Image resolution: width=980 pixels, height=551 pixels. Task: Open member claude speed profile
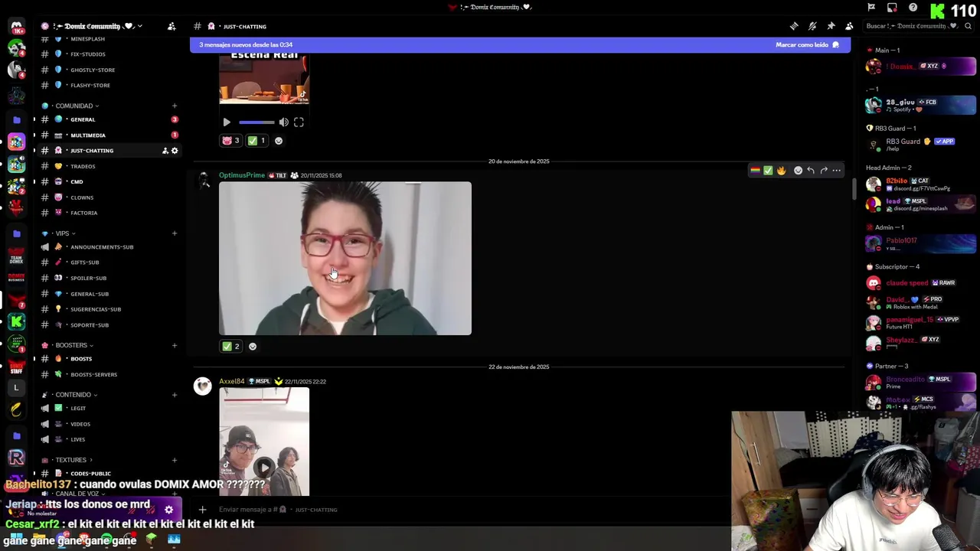[x=920, y=282]
